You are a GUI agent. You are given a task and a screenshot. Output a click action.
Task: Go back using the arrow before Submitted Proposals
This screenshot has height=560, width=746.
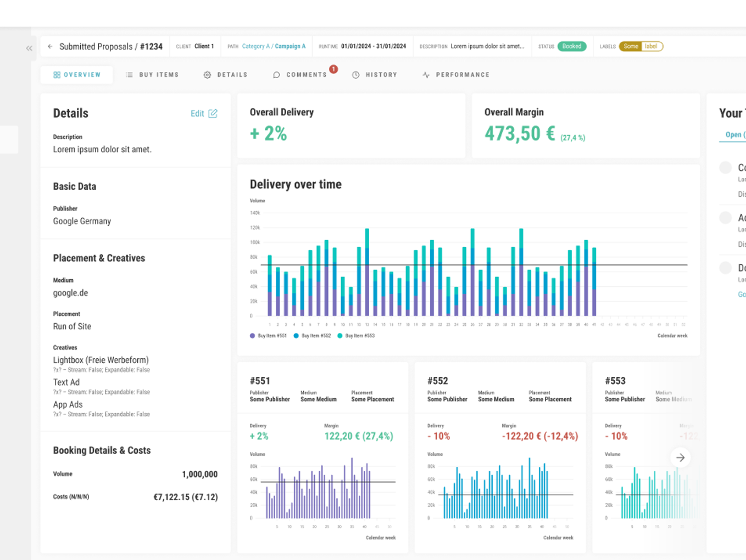click(50, 47)
